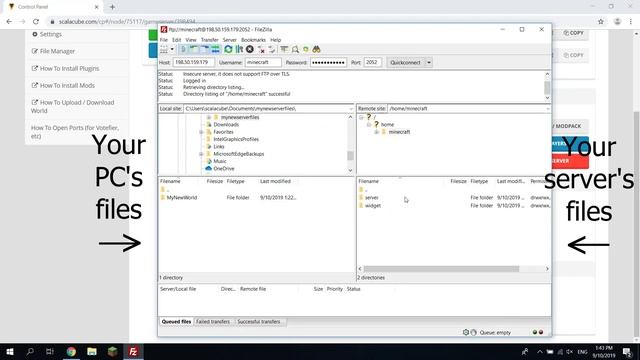This screenshot has width=640, height=360.
Task: Open the Remote site path dropdown
Action: pyautogui.click(x=547, y=109)
